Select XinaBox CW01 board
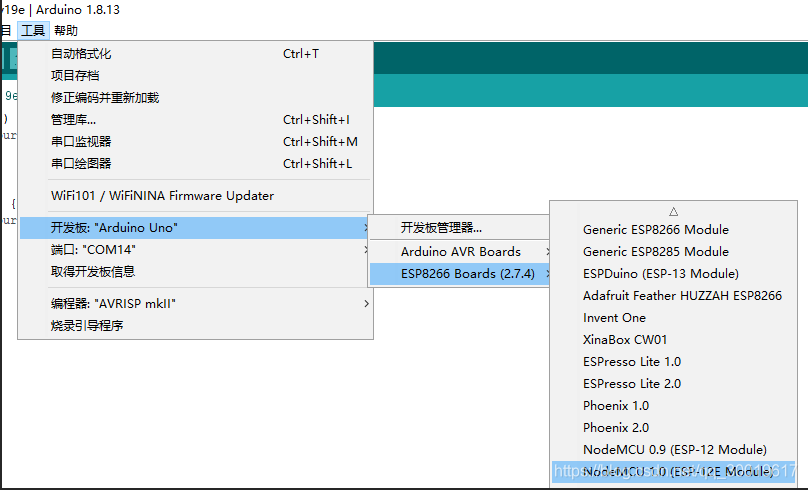 tap(673, 340)
